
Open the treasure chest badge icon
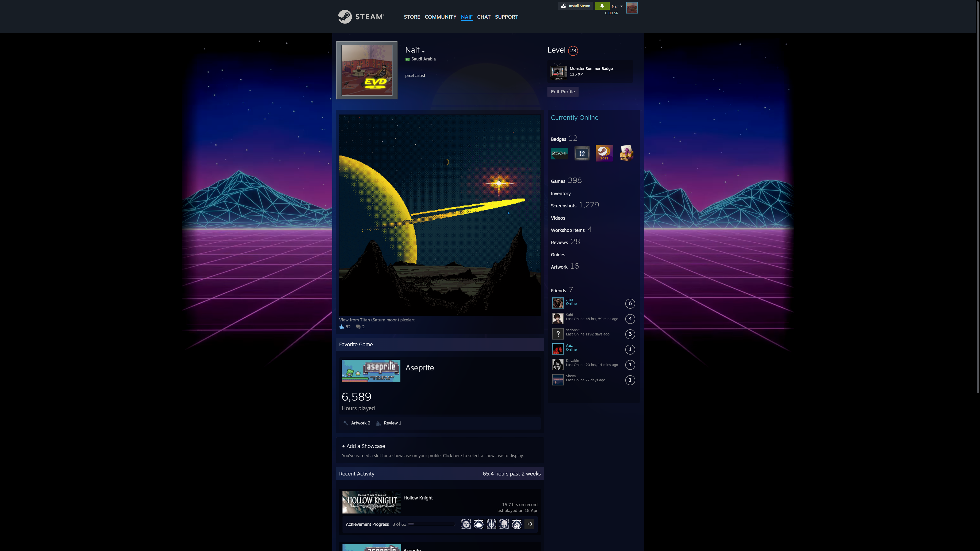626,153
